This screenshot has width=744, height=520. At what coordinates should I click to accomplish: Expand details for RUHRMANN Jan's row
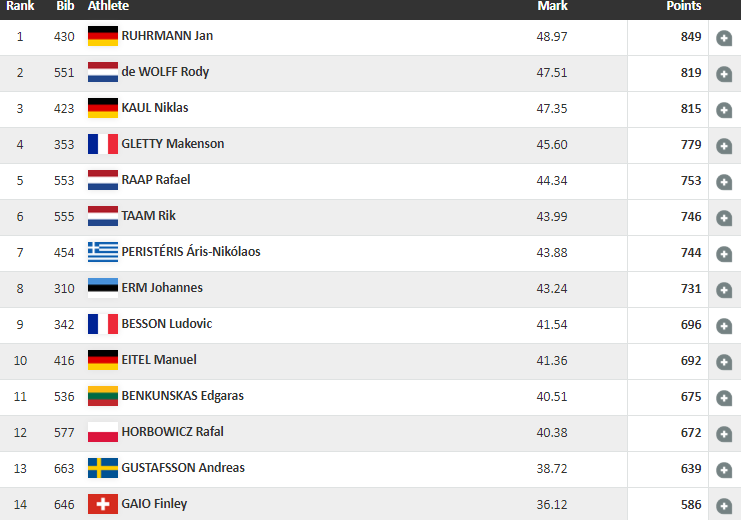tap(724, 38)
